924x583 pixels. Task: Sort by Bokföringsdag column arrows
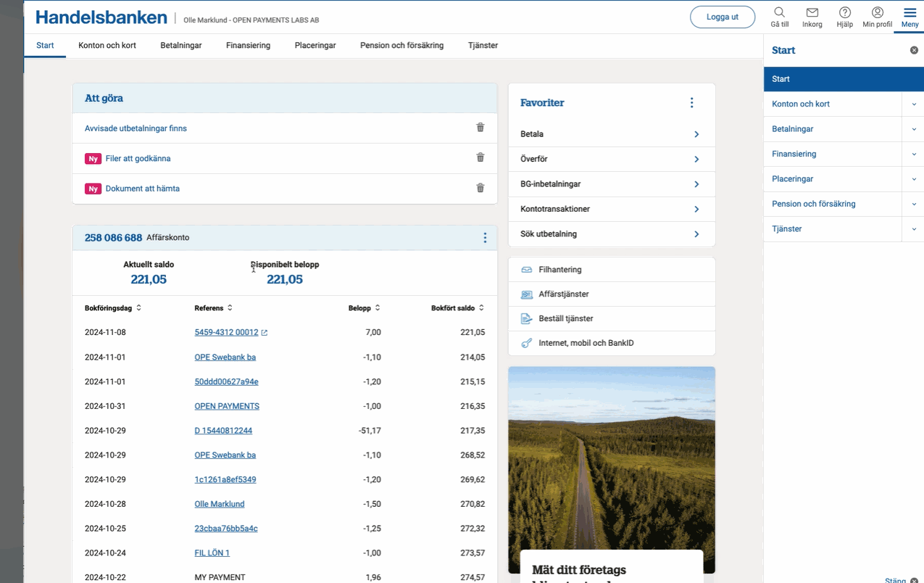point(138,308)
